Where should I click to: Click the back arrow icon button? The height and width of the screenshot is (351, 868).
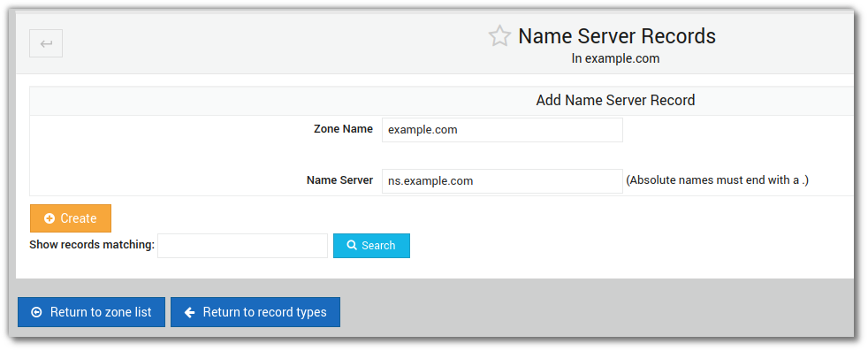[46, 43]
